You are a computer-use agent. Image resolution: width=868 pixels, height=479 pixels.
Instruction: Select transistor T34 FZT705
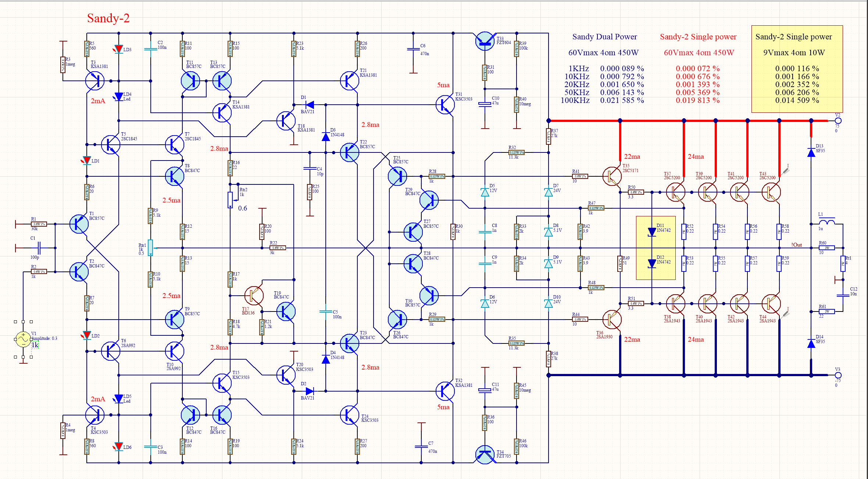click(x=485, y=455)
